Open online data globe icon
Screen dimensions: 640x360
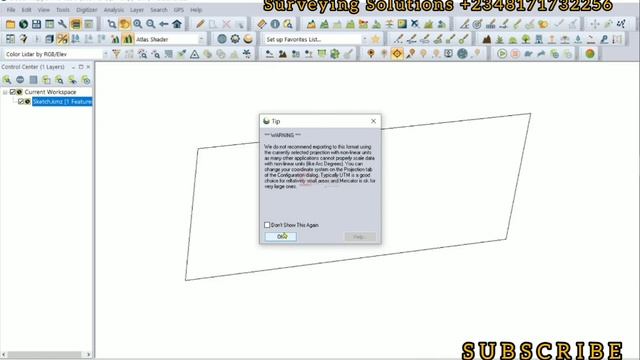point(23,24)
